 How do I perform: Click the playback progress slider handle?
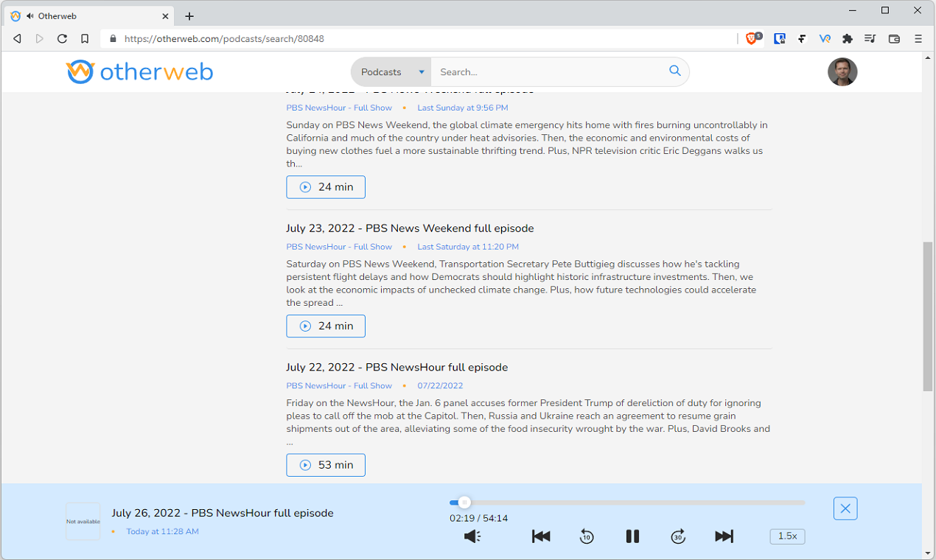[x=464, y=503]
